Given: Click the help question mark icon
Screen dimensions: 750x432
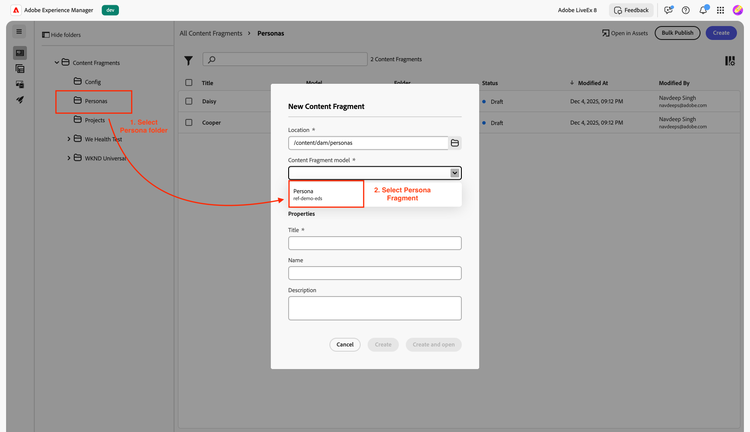Looking at the screenshot, I should pyautogui.click(x=686, y=10).
